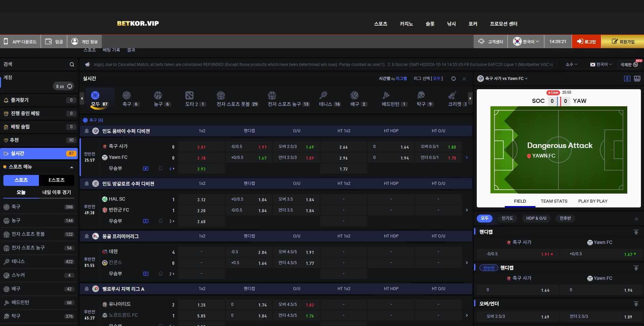Choose the badminton category icon
Image resolution: width=644 pixels, height=326 pixels.
[386, 95]
